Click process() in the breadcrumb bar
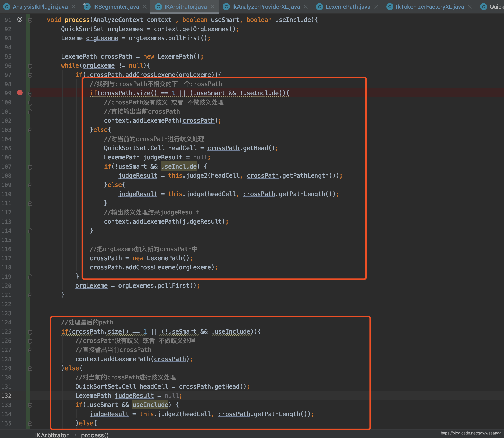 [95, 435]
